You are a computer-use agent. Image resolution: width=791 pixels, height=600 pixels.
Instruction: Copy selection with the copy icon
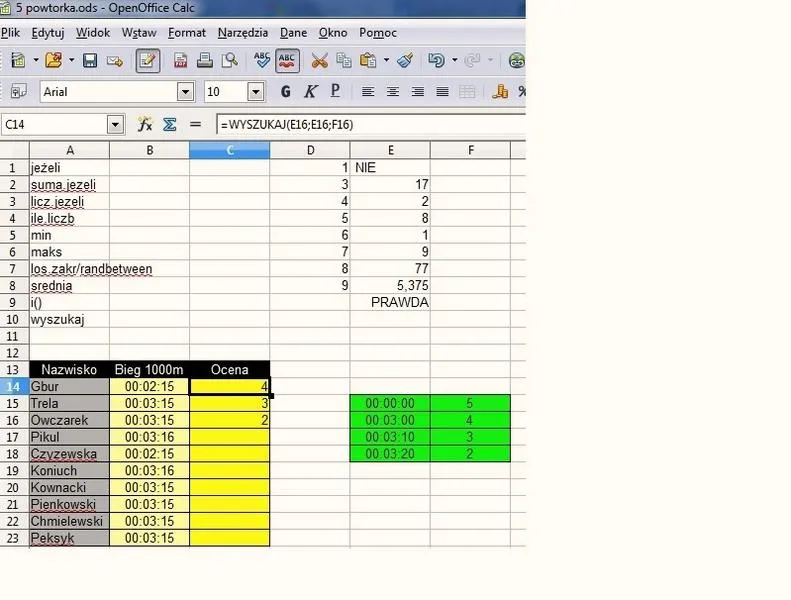click(344, 61)
